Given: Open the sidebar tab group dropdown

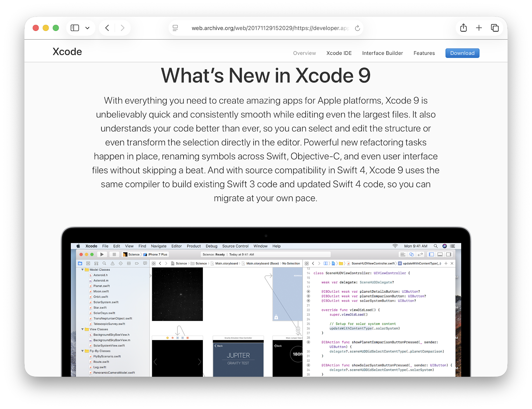Looking at the screenshot, I should pyautogui.click(x=87, y=28).
